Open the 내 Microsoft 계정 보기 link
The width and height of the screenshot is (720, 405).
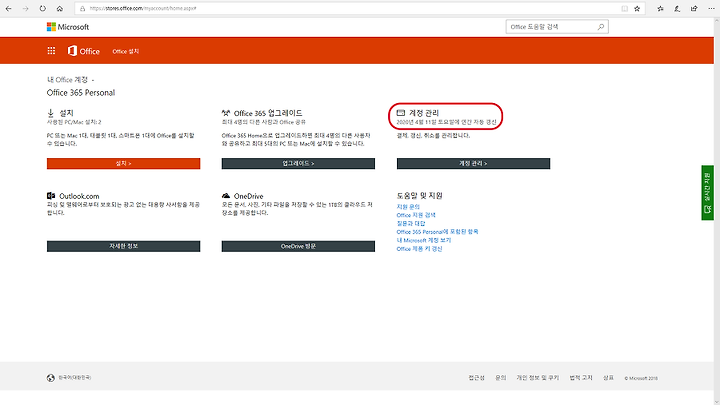[424, 240]
